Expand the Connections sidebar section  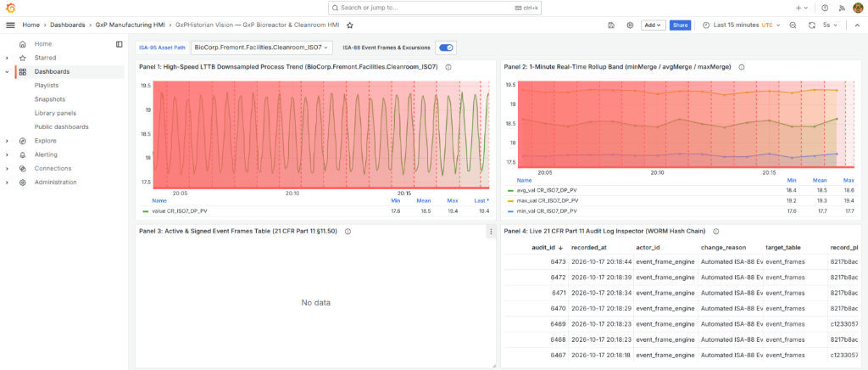click(7, 168)
